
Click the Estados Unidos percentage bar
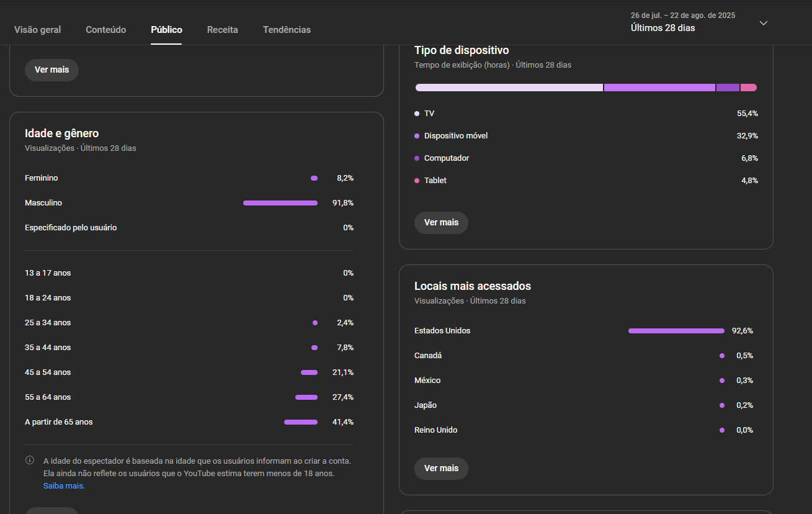pos(676,331)
